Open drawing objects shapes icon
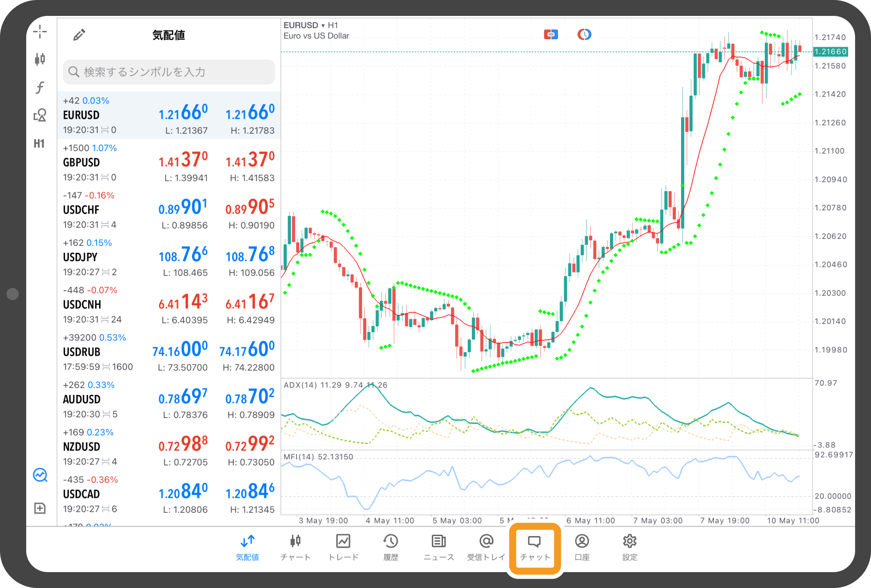Image resolution: width=871 pixels, height=588 pixels. 40,115
